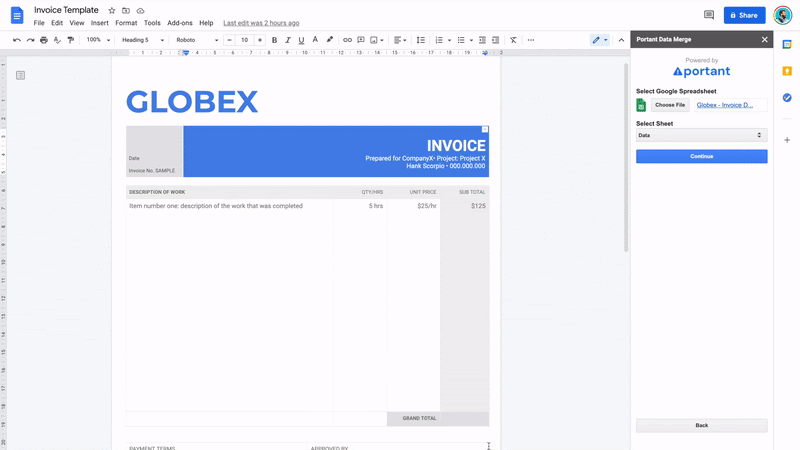Select the Paint format tool
This screenshot has height=450, width=800.
[x=71, y=40]
